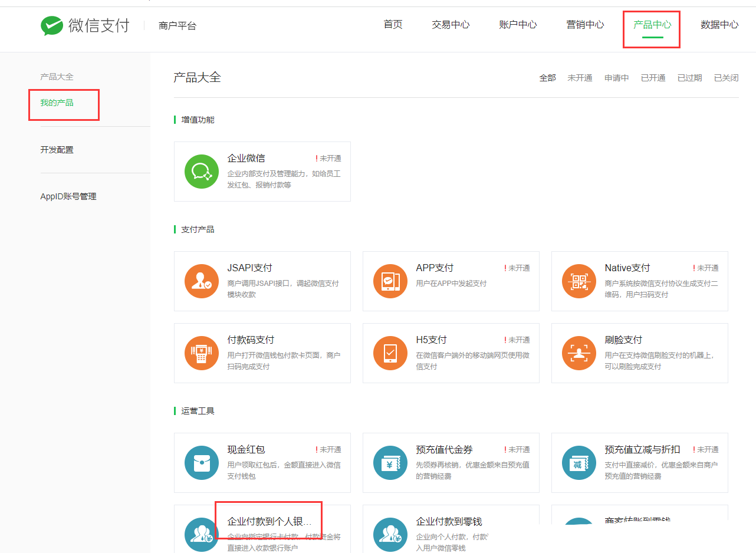Filter products by 申请中
This screenshot has width=756, height=553.
pos(617,78)
